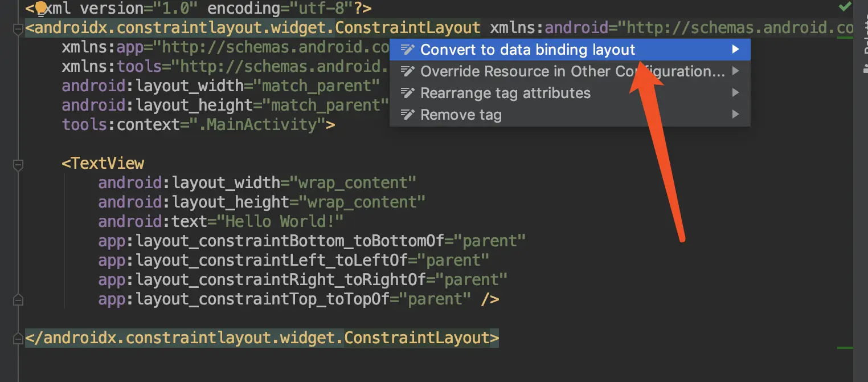Click the xmlns:tools attribute
Viewport: 868px width, 382px height.
point(226,67)
